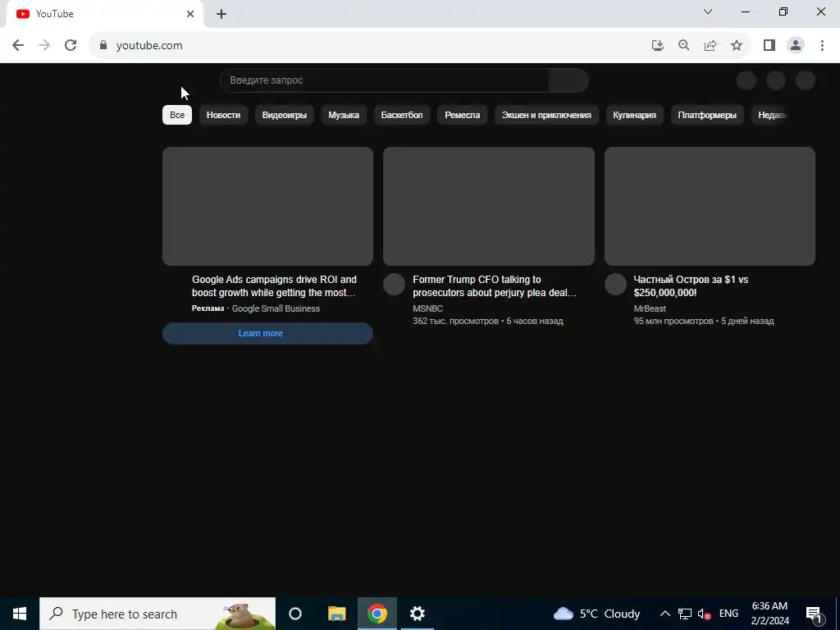The height and width of the screenshot is (630, 840).
Task: Bookmark this tab with the star icon
Action: tap(737, 46)
